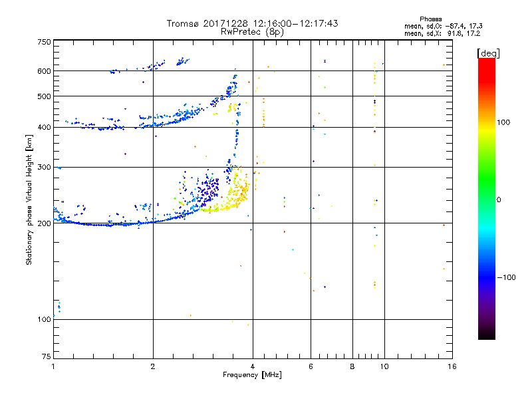Click the 'RwPretec (8p)' subtitle
Image resolution: width=532 pixels, height=399 pixels.
pyautogui.click(x=252, y=32)
